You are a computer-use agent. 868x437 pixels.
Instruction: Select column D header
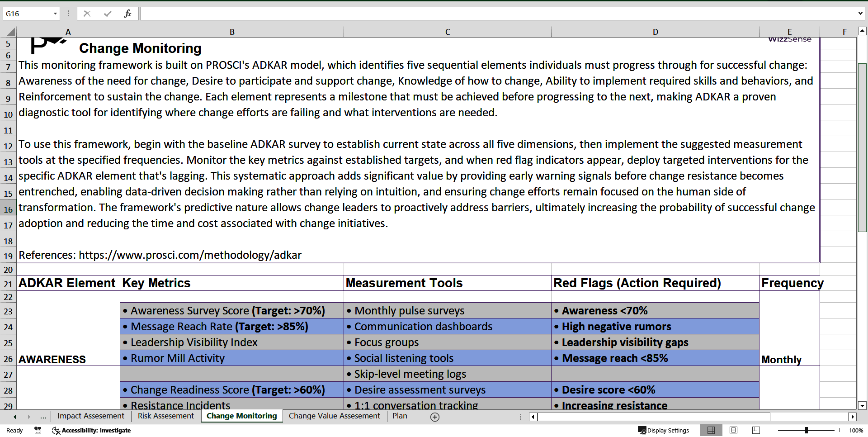click(x=656, y=32)
